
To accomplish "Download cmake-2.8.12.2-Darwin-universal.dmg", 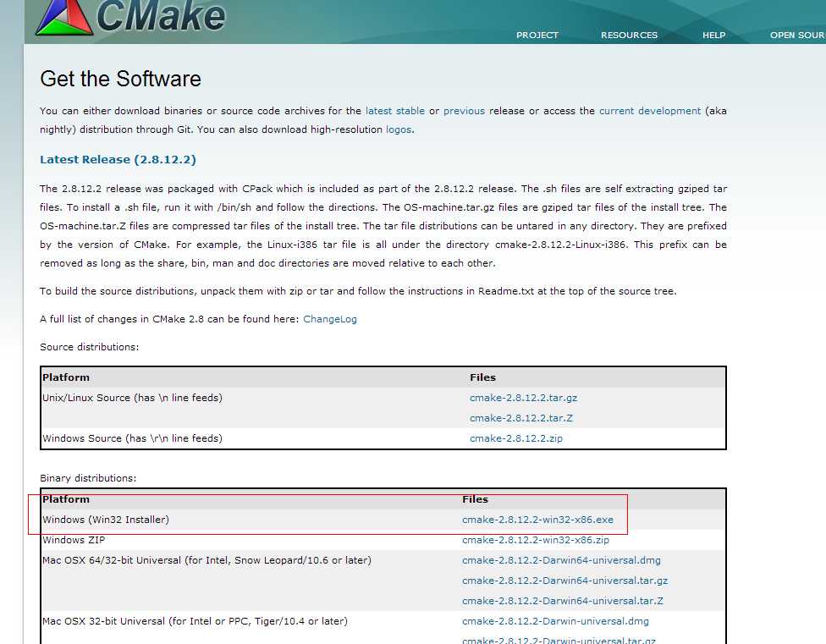I will 555,621.
